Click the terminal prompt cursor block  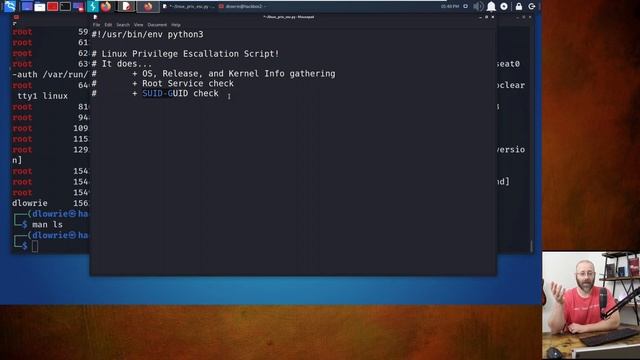(x=35, y=246)
